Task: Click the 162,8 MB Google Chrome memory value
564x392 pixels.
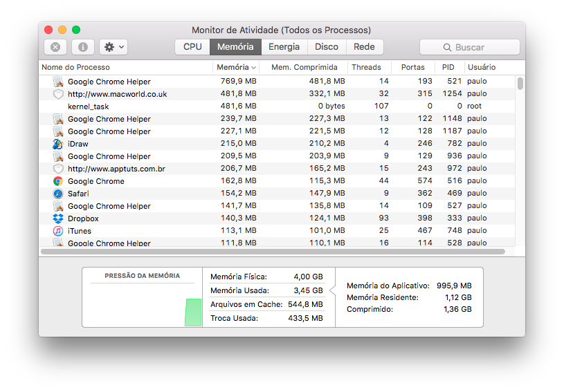Action: [239, 180]
